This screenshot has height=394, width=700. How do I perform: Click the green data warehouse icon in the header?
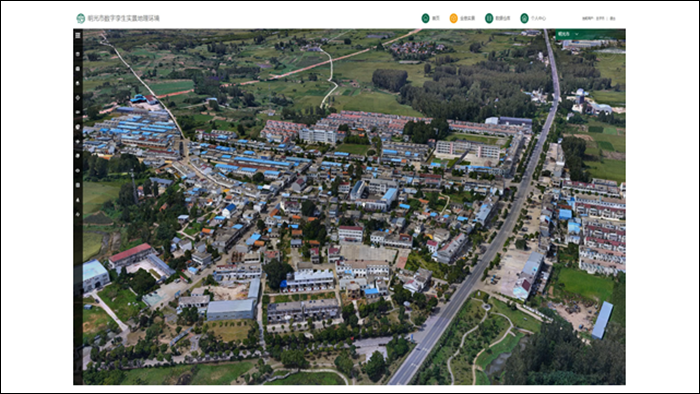[x=489, y=18]
